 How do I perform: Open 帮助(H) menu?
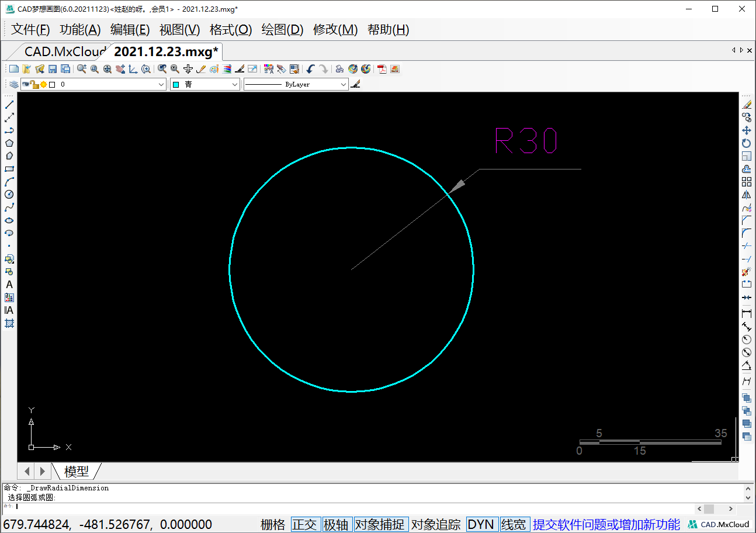pyautogui.click(x=389, y=30)
